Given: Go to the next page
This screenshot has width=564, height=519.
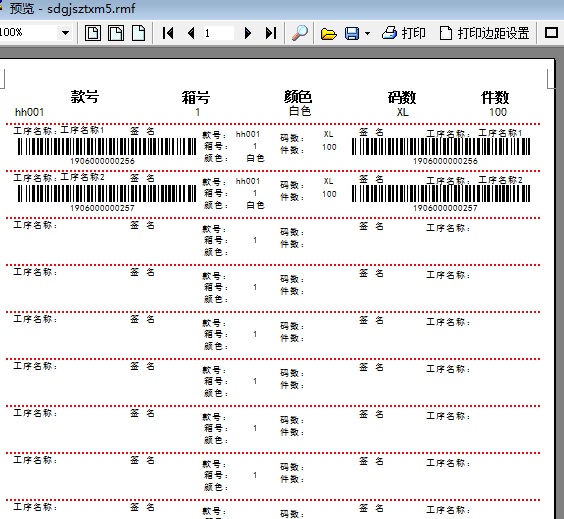Looking at the screenshot, I should 247,33.
